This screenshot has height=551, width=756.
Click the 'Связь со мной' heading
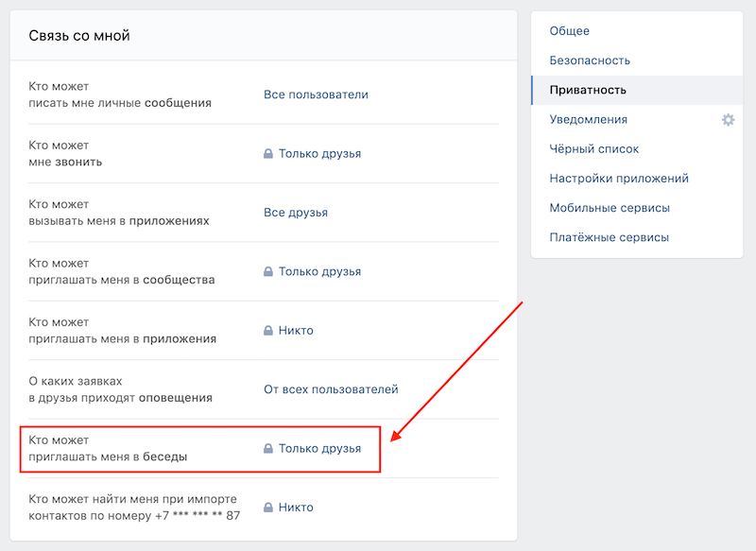pos(79,36)
